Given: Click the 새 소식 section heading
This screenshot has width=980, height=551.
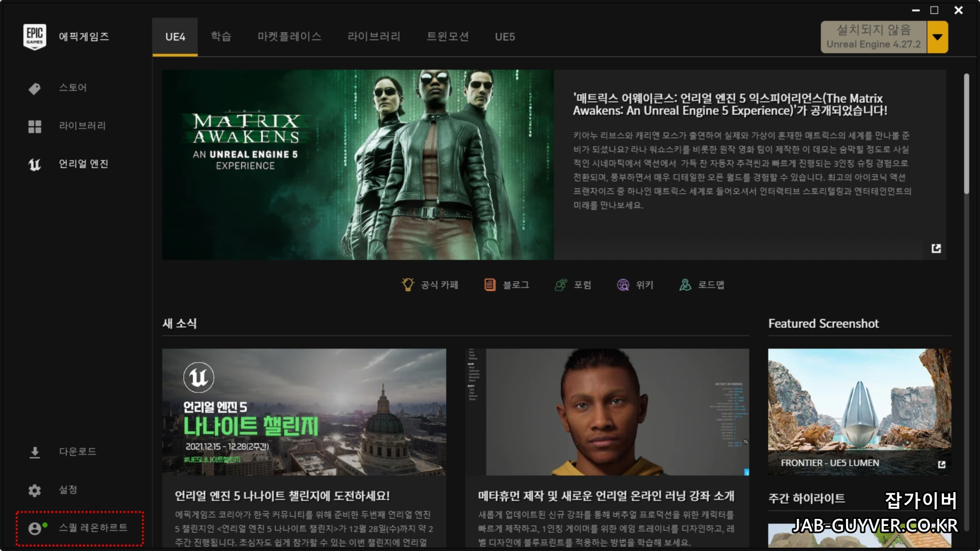Looking at the screenshot, I should (180, 323).
